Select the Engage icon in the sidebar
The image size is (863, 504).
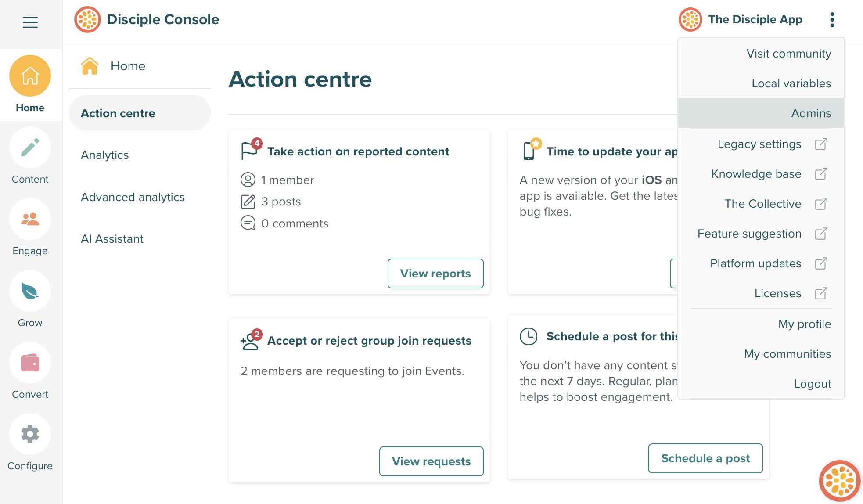point(30,219)
